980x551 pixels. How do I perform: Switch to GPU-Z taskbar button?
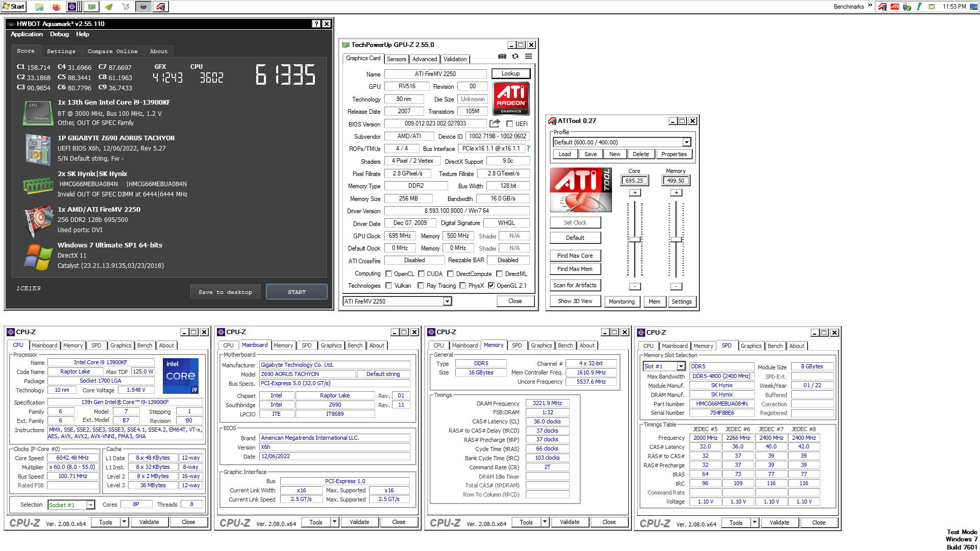pyautogui.click(x=91, y=7)
